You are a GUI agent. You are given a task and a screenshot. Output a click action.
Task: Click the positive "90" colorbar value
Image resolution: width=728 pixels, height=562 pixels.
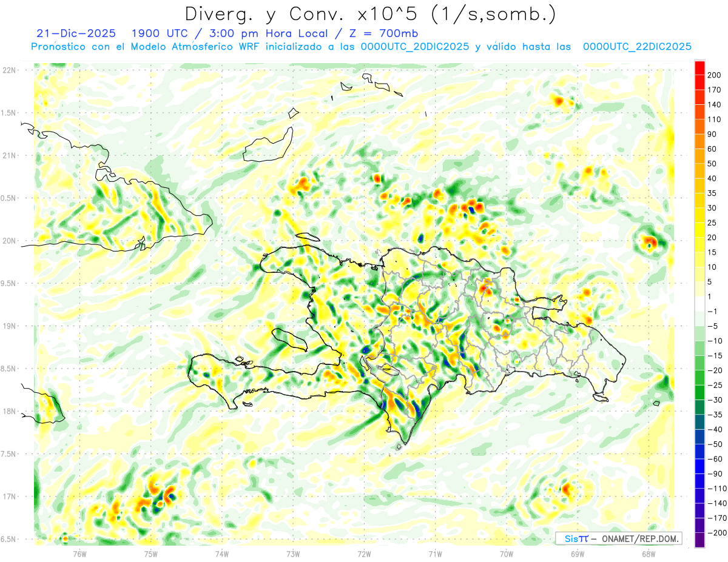pyautogui.click(x=713, y=135)
